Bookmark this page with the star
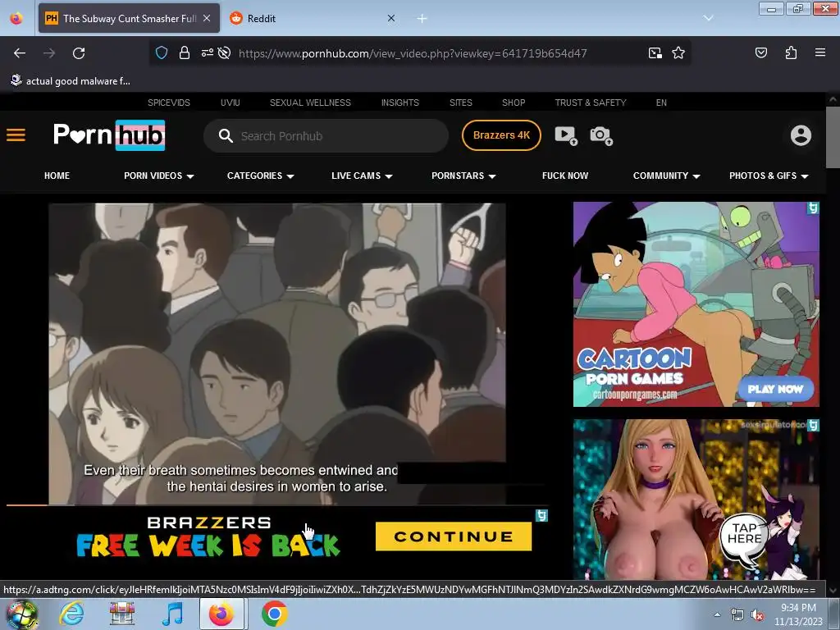Image resolution: width=840 pixels, height=630 pixels. [x=678, y=53]
